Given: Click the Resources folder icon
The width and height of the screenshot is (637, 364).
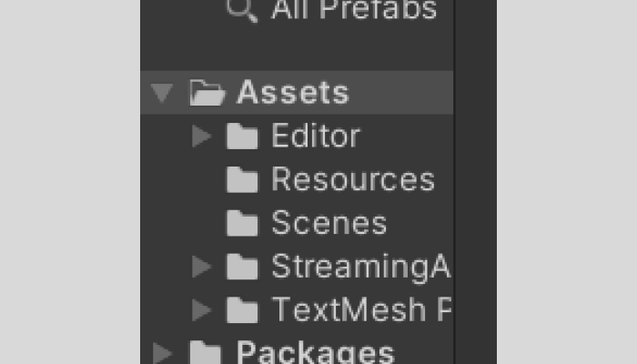Looking at the screenshot, I should [x=242, y=180].
